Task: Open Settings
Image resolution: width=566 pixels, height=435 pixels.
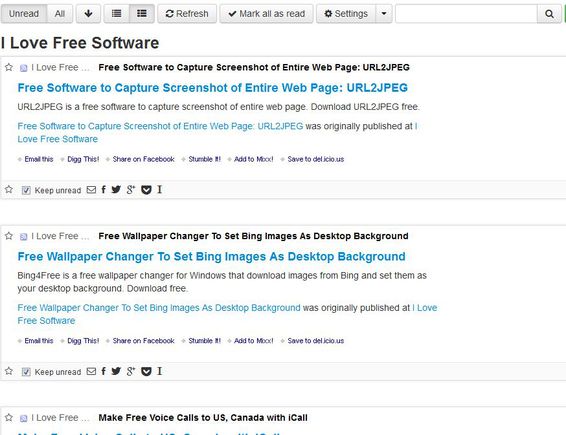Action: (x=346, y=14)
